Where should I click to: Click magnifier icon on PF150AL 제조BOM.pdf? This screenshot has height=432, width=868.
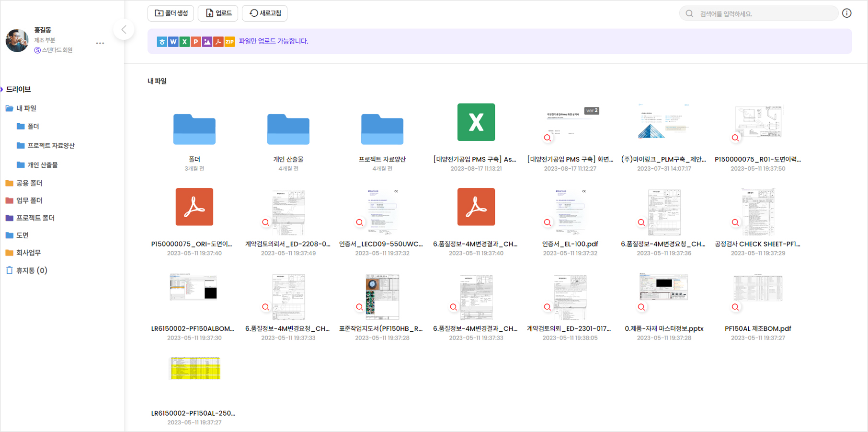735,307
